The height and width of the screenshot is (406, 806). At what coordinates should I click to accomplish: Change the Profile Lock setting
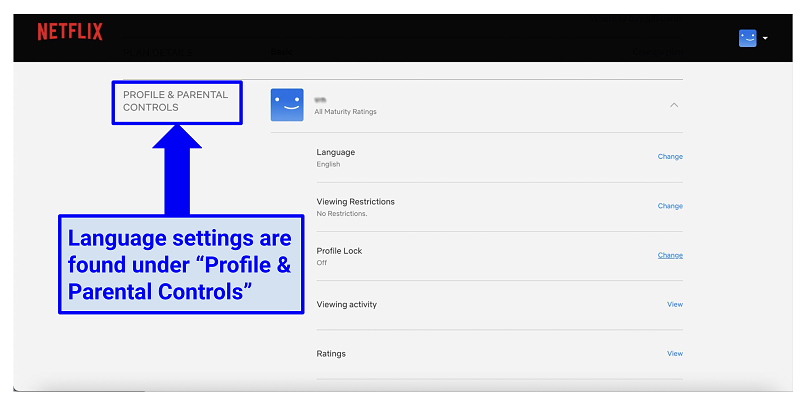click(670, 255)
